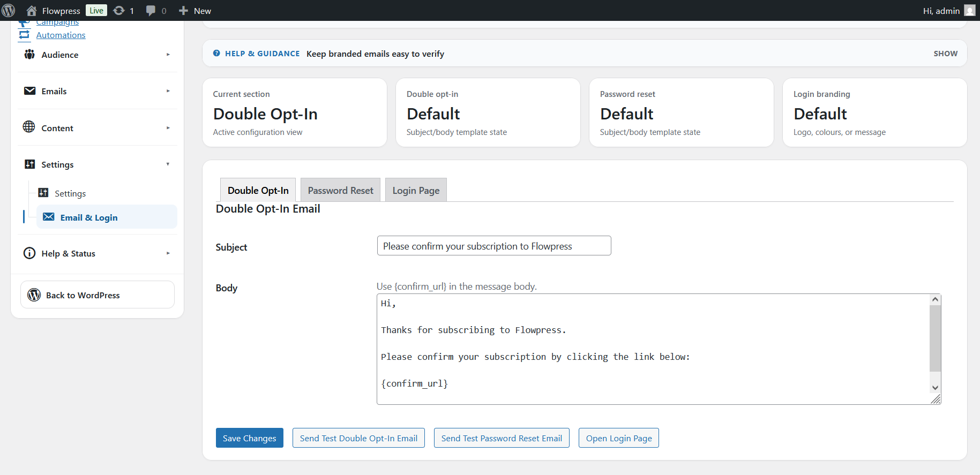Open the Campaigns link
Image resolution: width=980 pixels, height=475 pixels.
pyautogui.click(x=57, y=23)
